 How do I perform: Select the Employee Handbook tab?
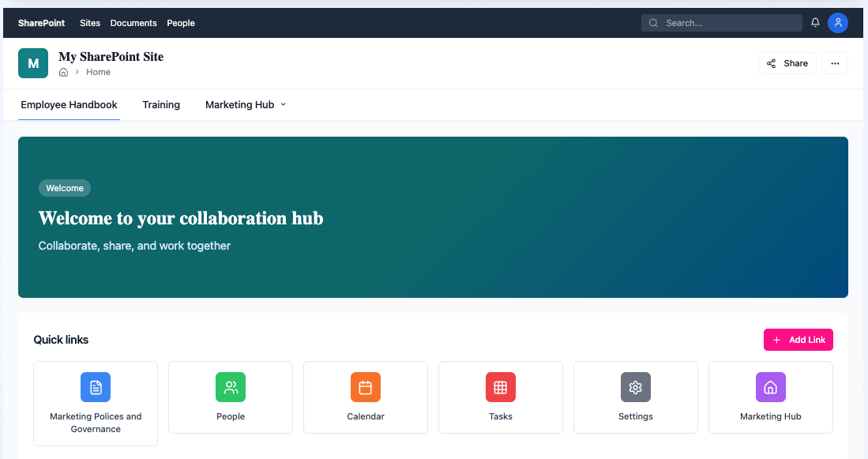click(x=69, y=104)
